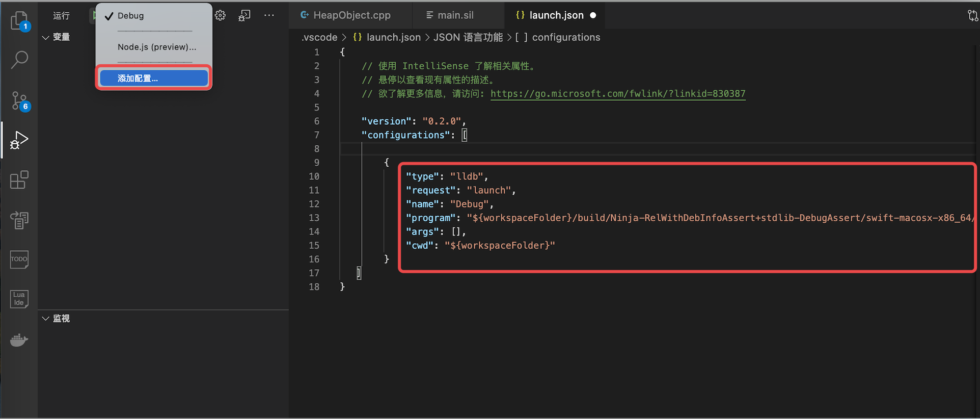This screenshot has height=419, width=980.
Task: Click the "configurations" key on line 7
Action: click(406, 135)
